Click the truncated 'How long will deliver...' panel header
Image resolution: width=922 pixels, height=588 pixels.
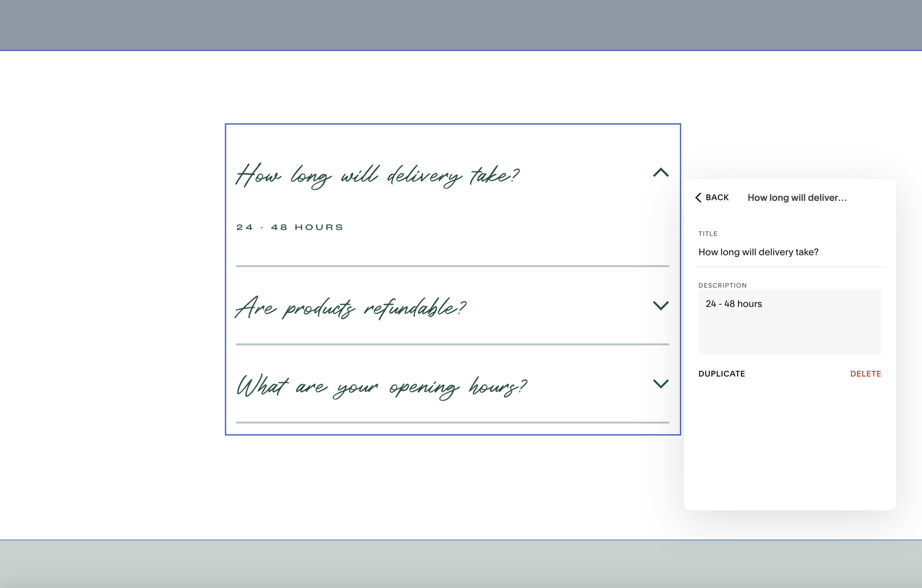pyautogui.click(x=797, y=198)
